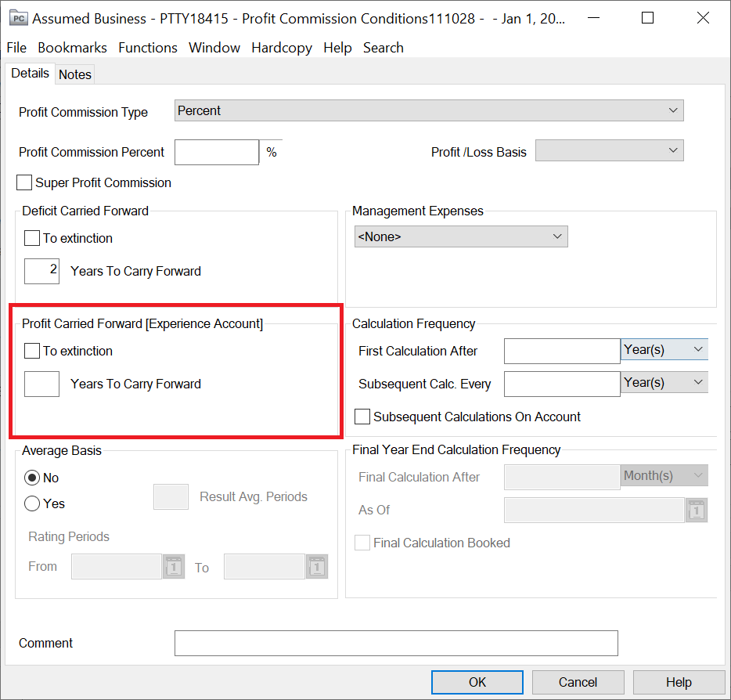Open the First Calculation After unit dropdown
This screenshot has height=700, width=731.
pyautogui.click(x=664, y=350)
